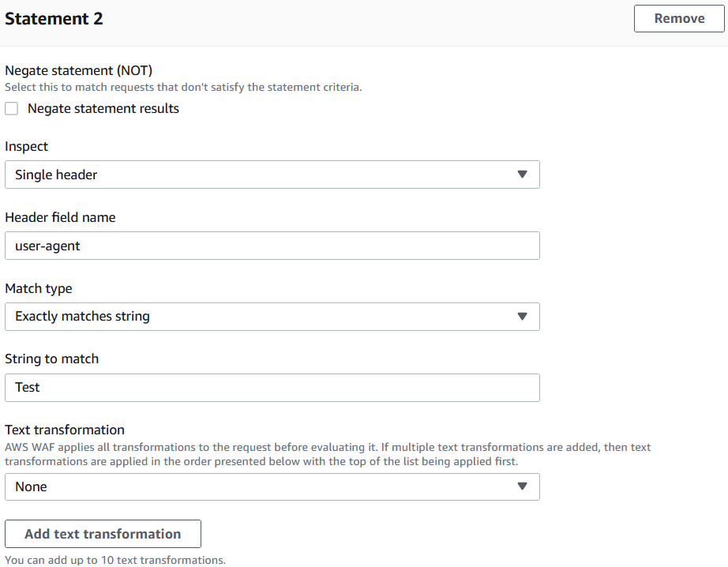
Task: Click the String to match field containing Test
Action: pos(272,388)
